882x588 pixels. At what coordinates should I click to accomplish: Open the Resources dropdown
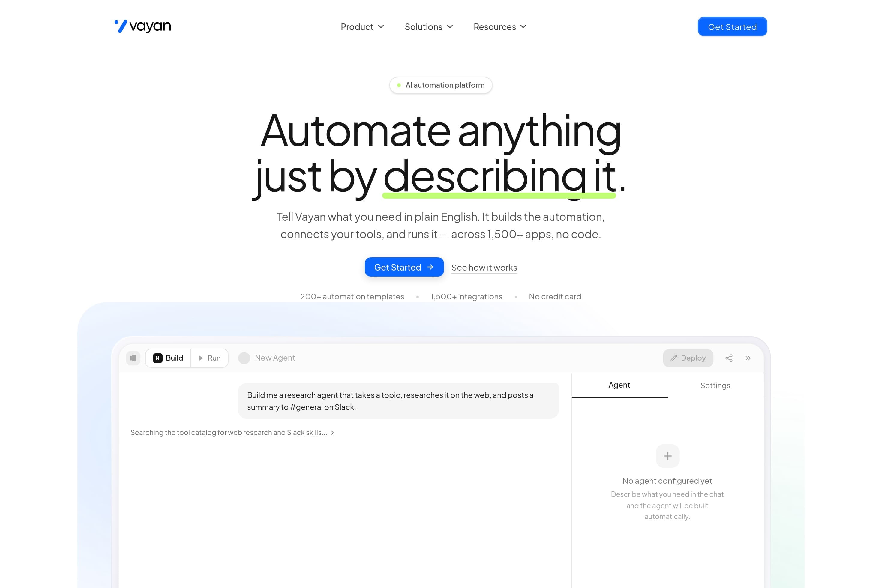click(x=500, y=27)
